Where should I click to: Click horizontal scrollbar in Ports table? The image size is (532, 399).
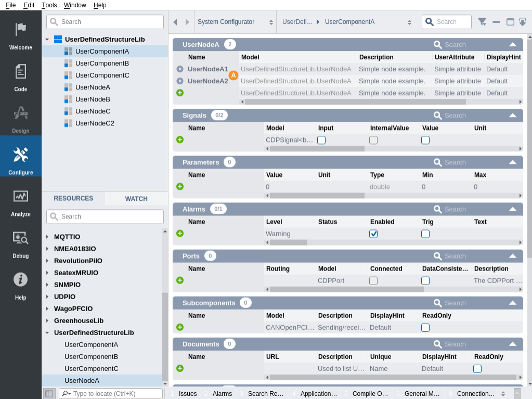click(x=346, y=289)
